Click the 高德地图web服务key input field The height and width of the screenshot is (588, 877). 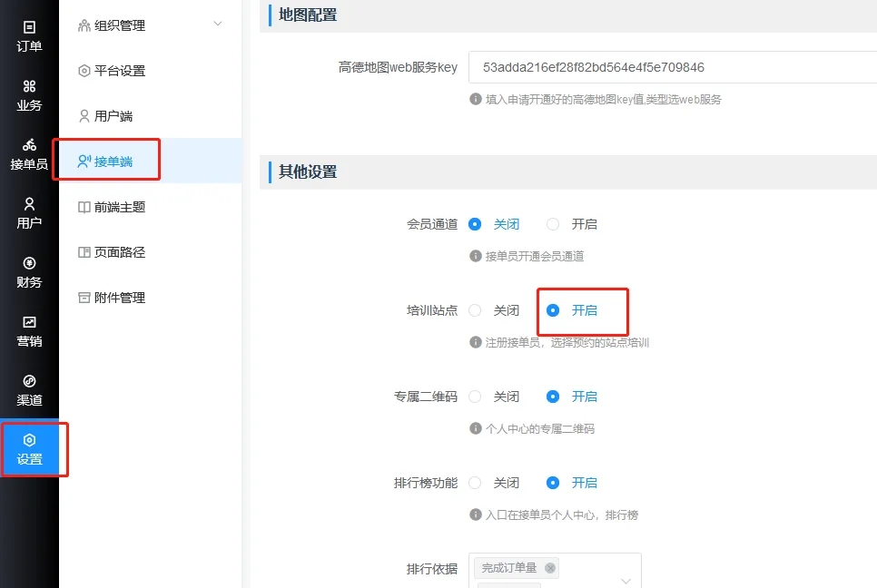click(672, 67)
